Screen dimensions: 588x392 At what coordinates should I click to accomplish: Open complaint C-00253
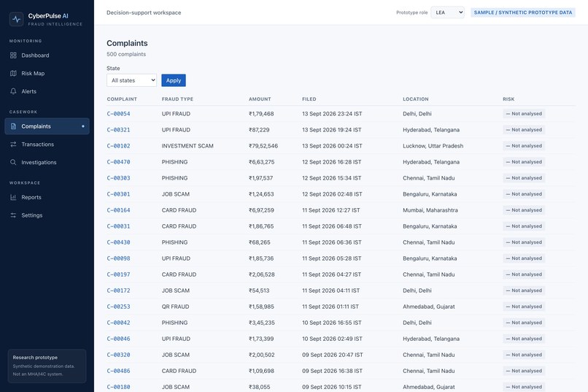pos(118,307)
